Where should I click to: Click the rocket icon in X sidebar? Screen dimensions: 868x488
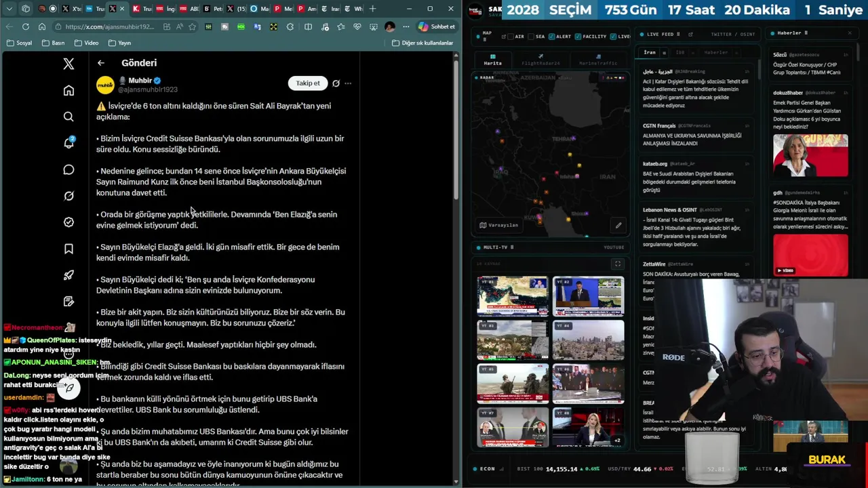[68, 275]
